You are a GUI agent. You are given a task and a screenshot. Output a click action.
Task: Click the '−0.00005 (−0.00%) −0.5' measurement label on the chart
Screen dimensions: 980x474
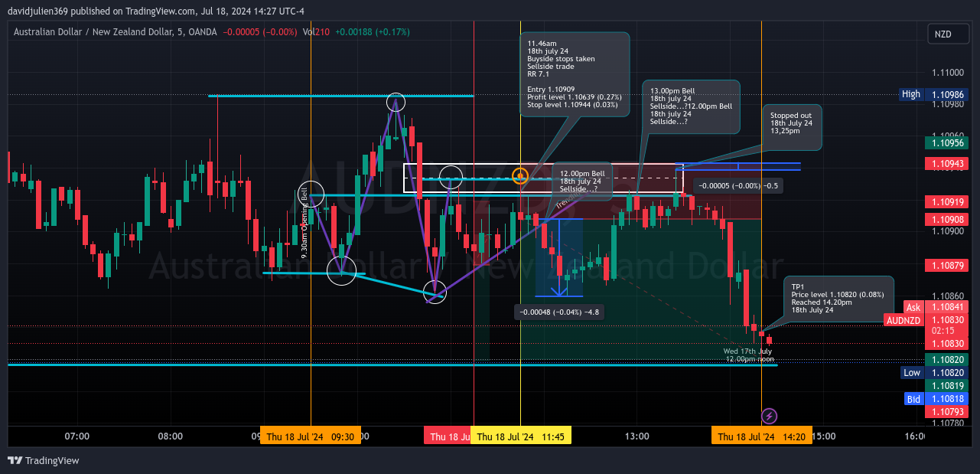pyautogui.click(x=738, y=185)
